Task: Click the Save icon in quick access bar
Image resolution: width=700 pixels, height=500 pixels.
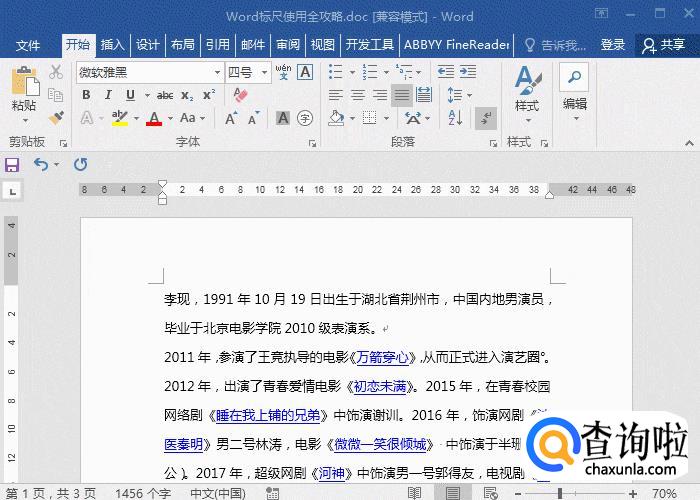Action: click(12, 164)
